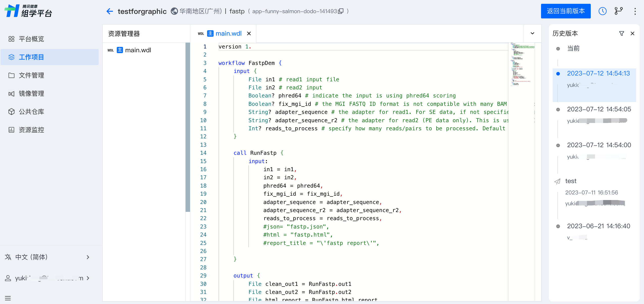Image resolution: width=644 pixels, height=304 pixels.
Task: Select the current version radio marker
Action: click(x=558, y=48)
